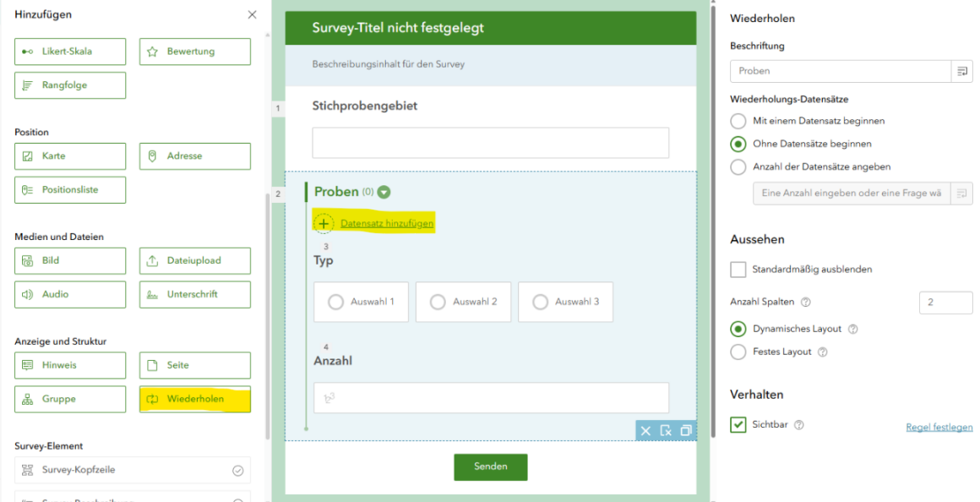Close the Hinzufügen panel
Viewport: 980px width, 502px height.
[252, 14]
